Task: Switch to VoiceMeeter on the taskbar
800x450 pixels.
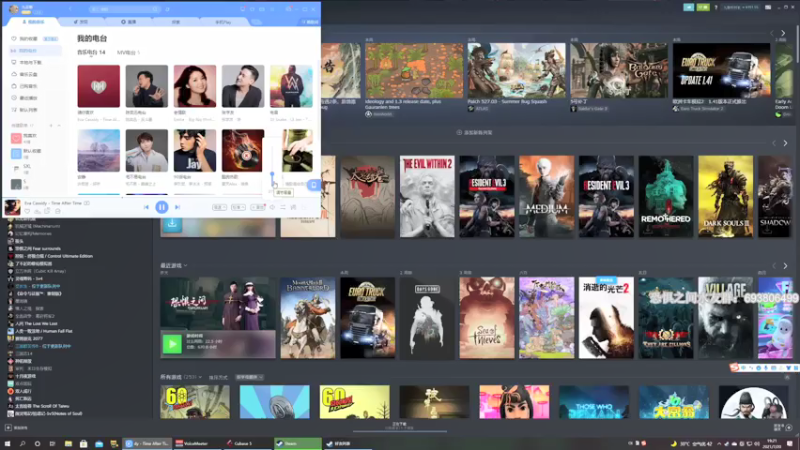Action: 196,444
